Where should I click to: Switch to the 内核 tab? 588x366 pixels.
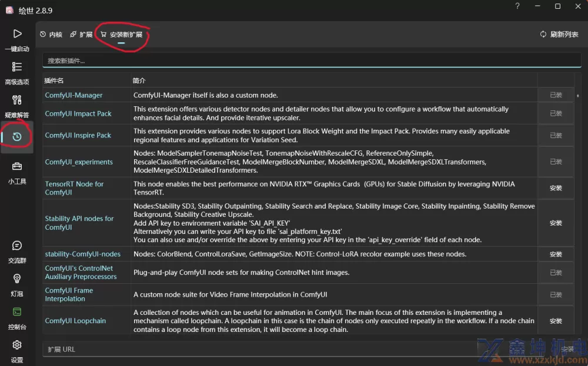(51, 35)
